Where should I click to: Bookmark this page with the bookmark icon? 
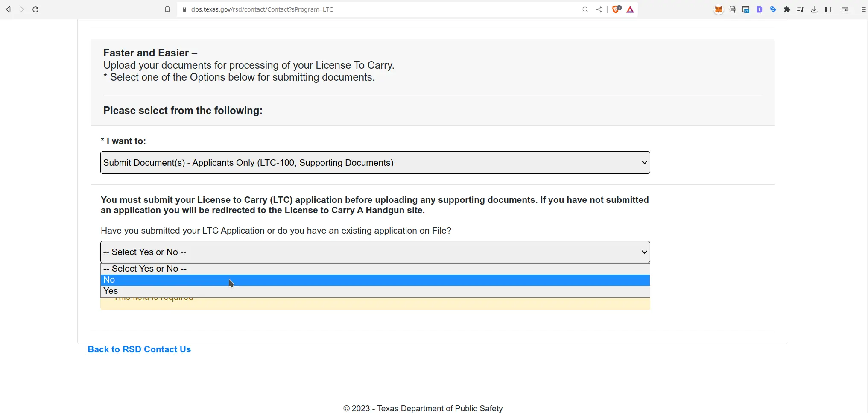coord(167,9)
